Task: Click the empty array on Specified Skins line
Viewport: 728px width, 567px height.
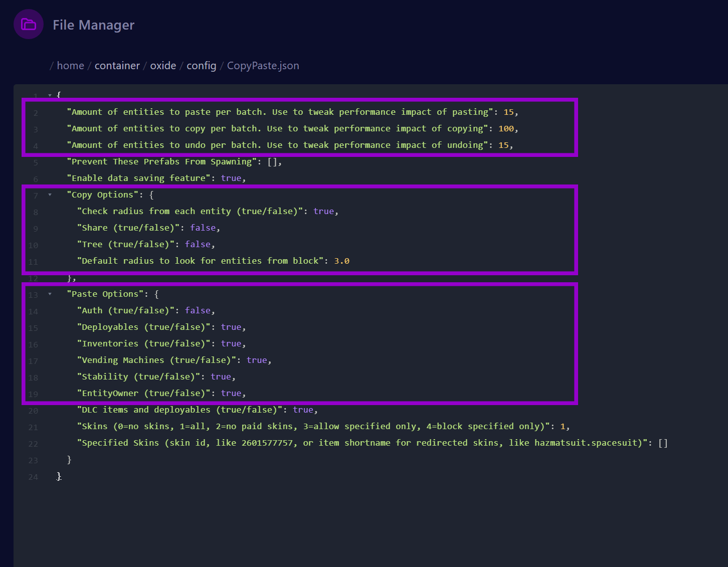Action: tap(663, 443)
